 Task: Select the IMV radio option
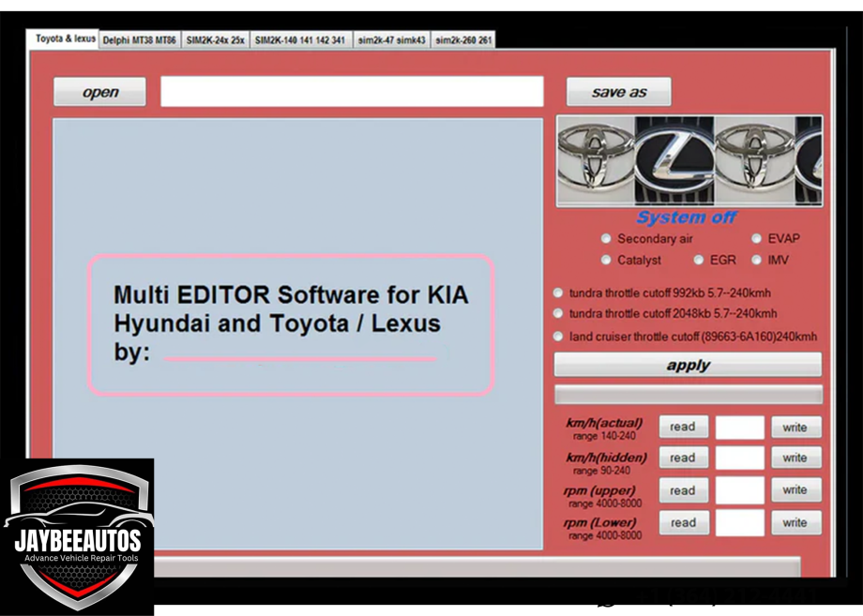pyautogui.click(x=757, y=260)
